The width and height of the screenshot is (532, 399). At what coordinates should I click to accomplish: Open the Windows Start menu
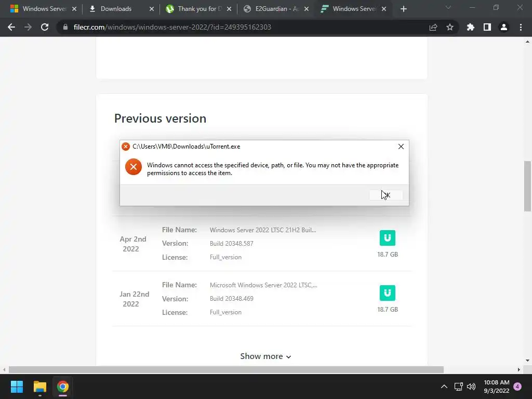17,387
